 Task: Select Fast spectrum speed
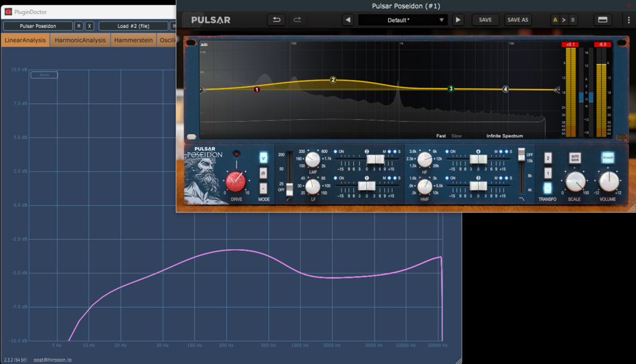(441, 136)
